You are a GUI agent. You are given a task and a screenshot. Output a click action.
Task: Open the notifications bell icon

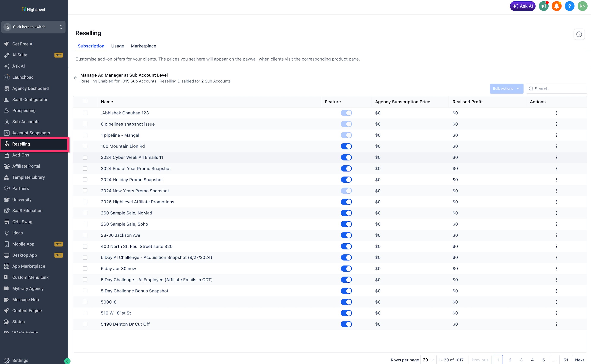pos(557,6)
